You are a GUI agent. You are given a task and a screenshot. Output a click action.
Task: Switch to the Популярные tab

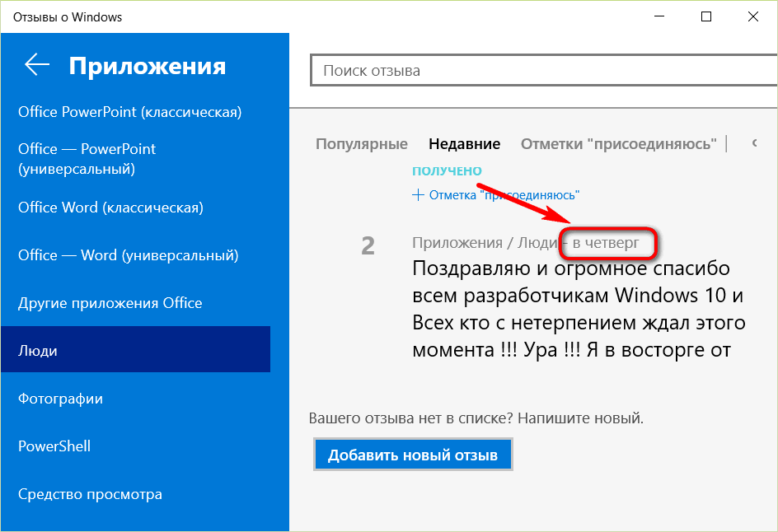(362, 144)
